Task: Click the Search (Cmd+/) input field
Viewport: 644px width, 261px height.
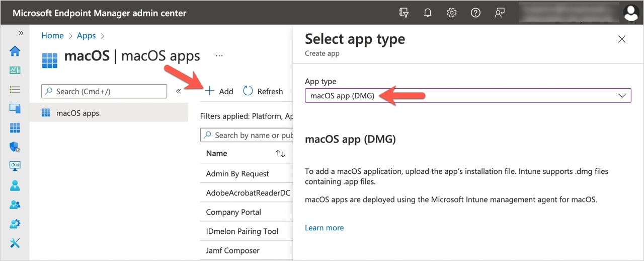Action: coord(104,91)
